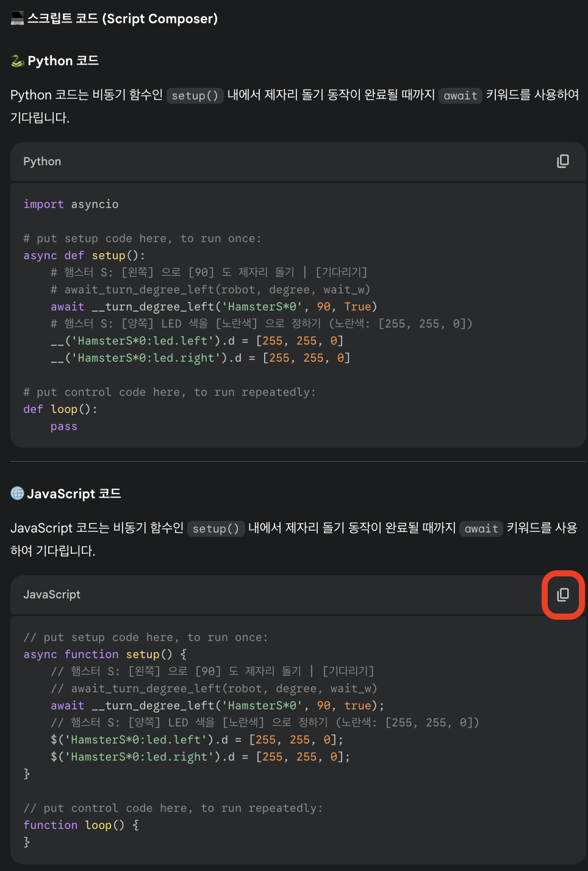Click the Python 코드 section heading text

pyautogui.click(x=63, y=61)
